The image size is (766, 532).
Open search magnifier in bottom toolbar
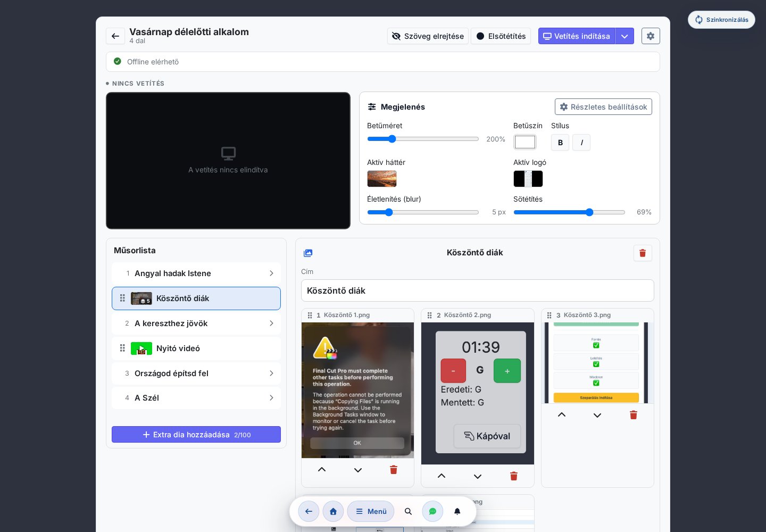(408, 511)
